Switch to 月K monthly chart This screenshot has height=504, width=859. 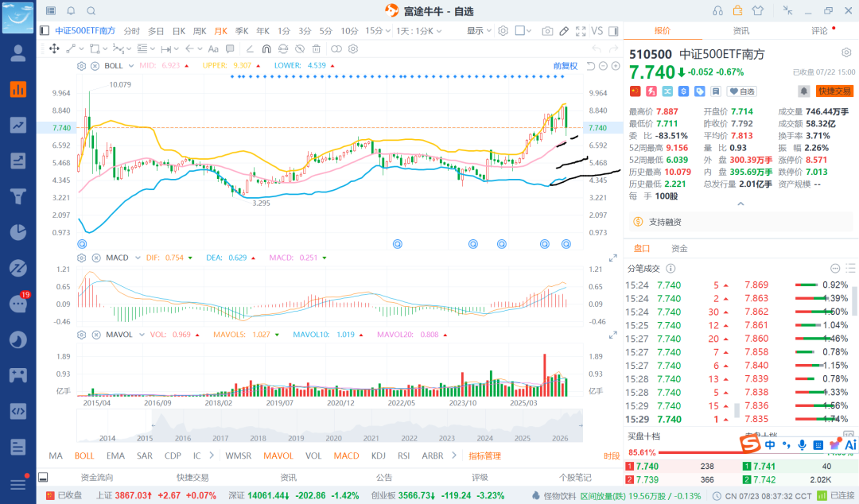(x=220, y=31)
